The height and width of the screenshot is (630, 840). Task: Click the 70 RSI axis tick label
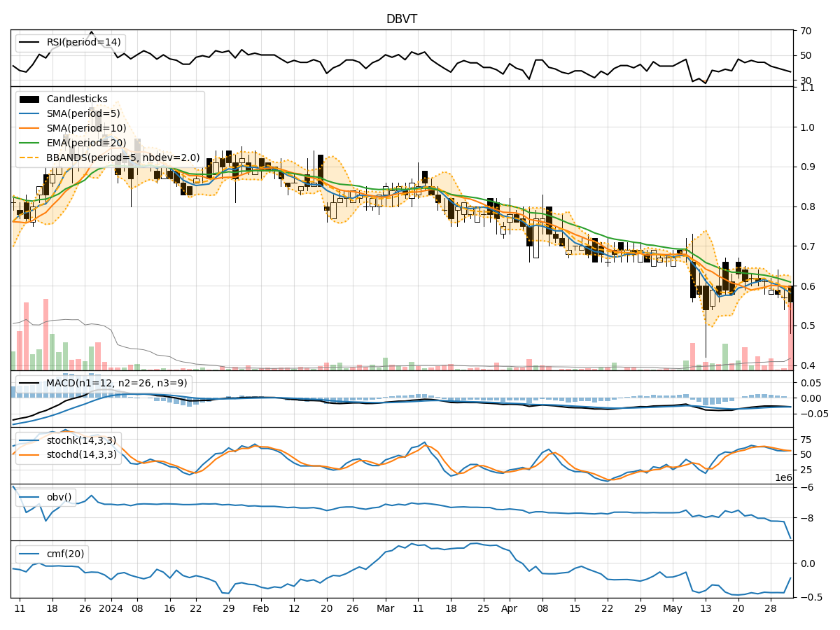[806, 31]
